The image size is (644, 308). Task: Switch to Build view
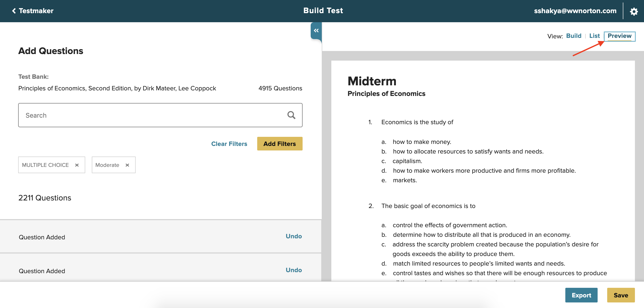pos(574,36)
